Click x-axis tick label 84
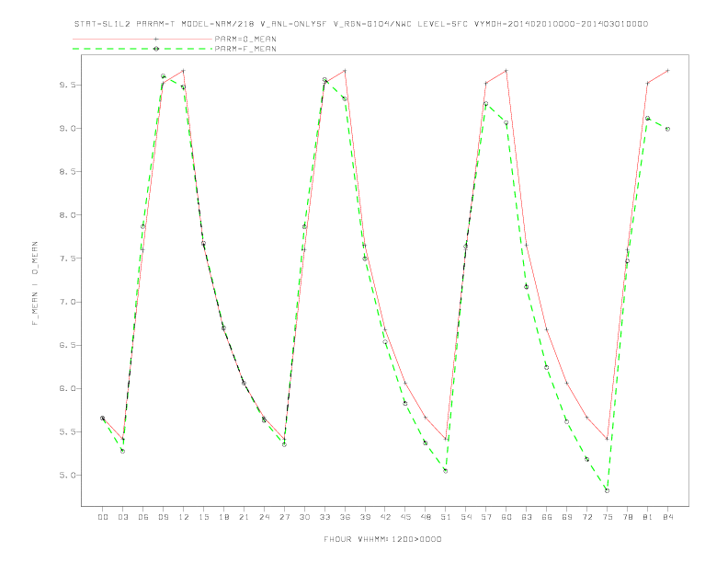This screenshot has width=728, height=563. (x=667, y=517)
